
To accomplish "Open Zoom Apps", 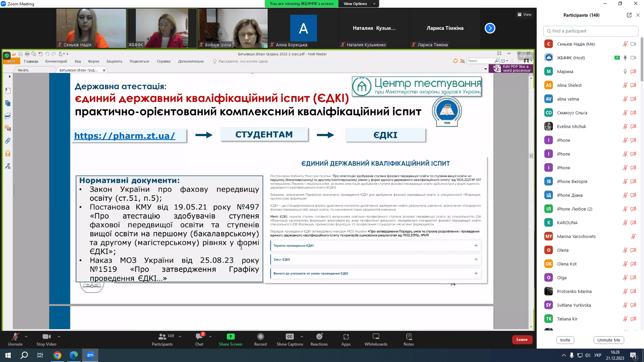I will coord(346,339).
